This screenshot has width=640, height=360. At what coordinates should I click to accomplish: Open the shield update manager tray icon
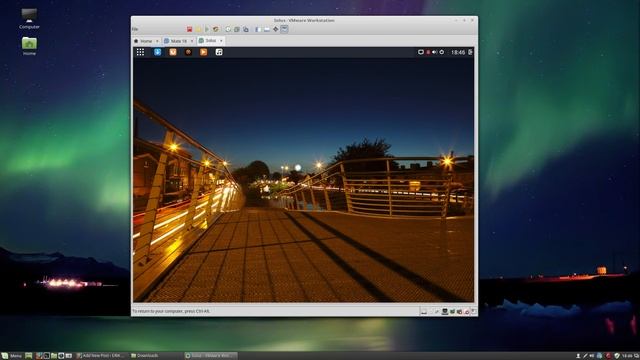point(617,356)
